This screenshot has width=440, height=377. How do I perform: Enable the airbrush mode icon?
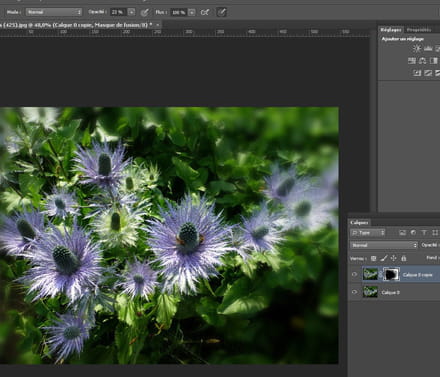pos(205,13)
